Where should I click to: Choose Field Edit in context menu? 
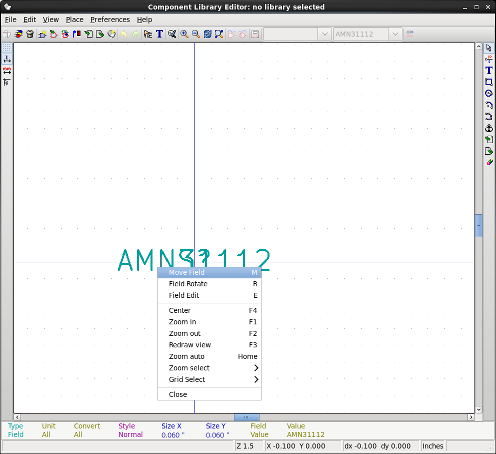point(209,296)
